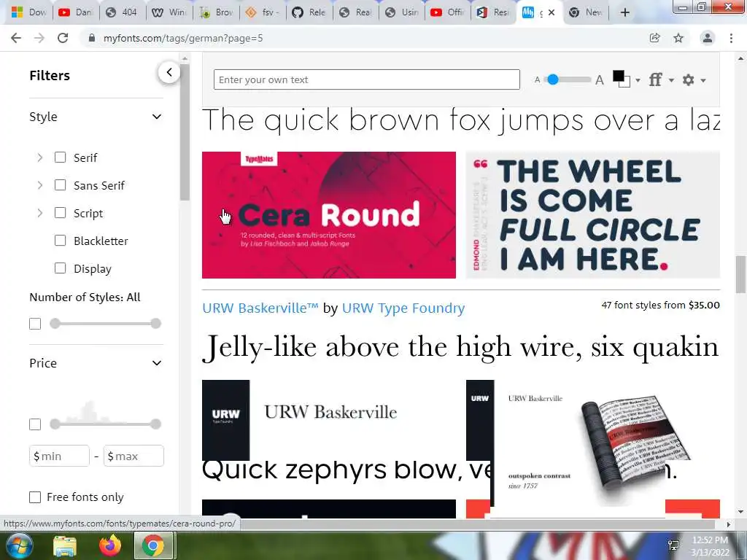Click the Filters heading

tap(50, 75)
